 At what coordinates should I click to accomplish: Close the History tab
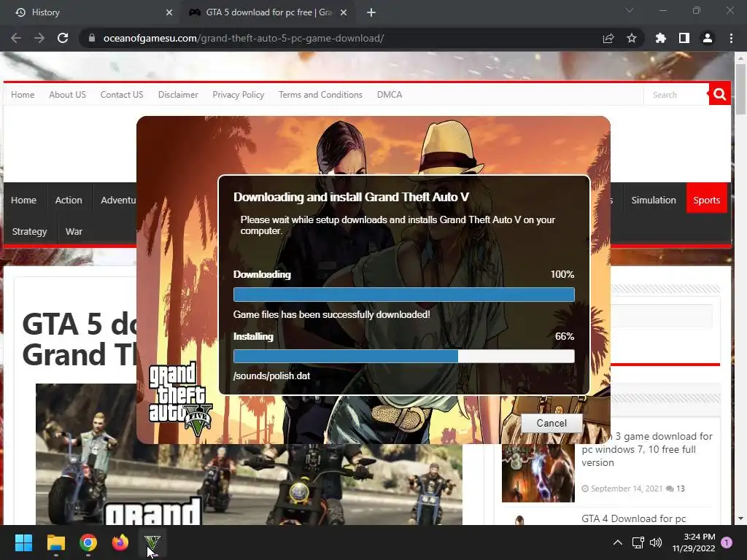pos(169,12)
